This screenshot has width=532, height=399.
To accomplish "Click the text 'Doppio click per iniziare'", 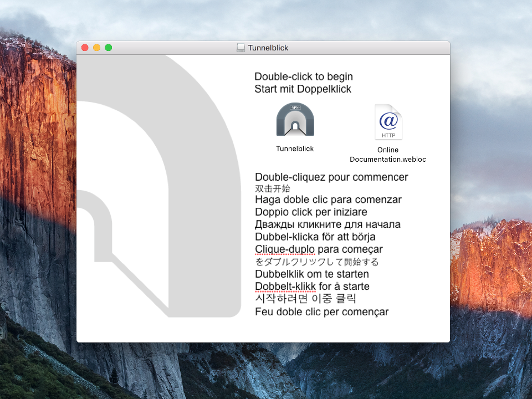I will coord(311,212).
